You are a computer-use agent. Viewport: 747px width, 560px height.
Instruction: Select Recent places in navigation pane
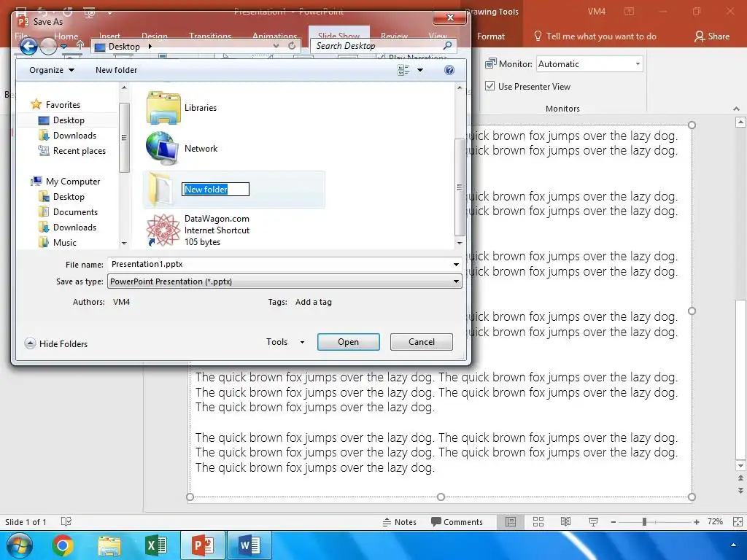(x=72, y=150)
